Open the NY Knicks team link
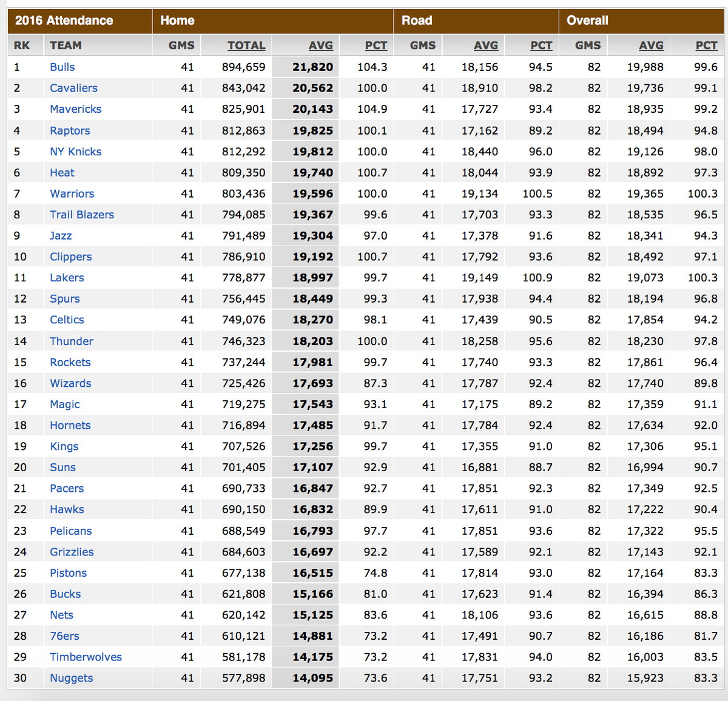This screenshot has width=728, height=701. tap(75, 152)
